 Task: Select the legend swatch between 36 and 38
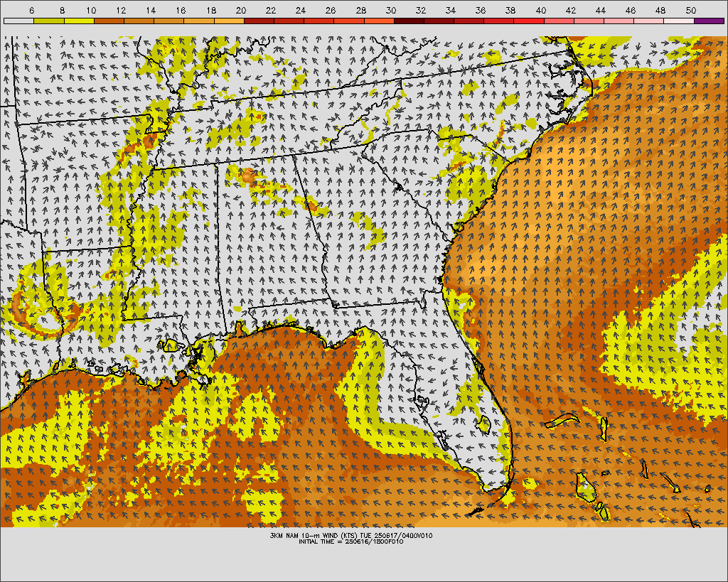click(x=499, y=21)
